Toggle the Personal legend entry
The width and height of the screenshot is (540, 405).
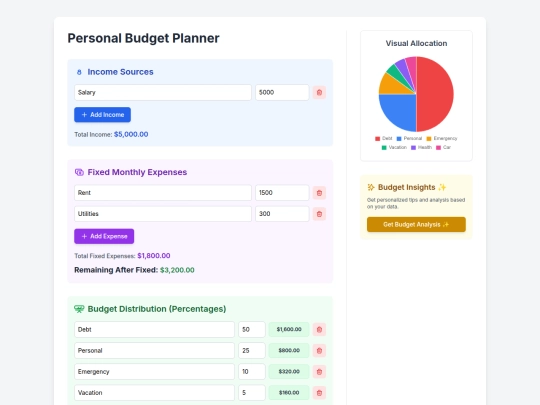coord(409,138)
